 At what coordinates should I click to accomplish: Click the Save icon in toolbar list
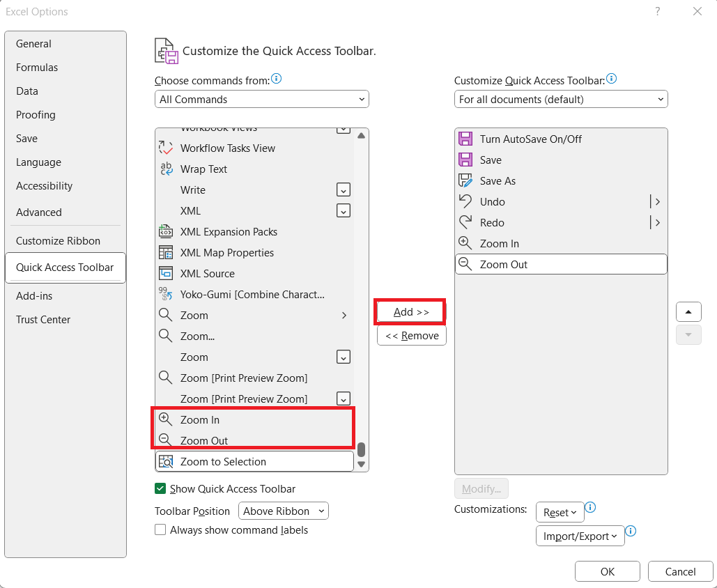[465, 160]
